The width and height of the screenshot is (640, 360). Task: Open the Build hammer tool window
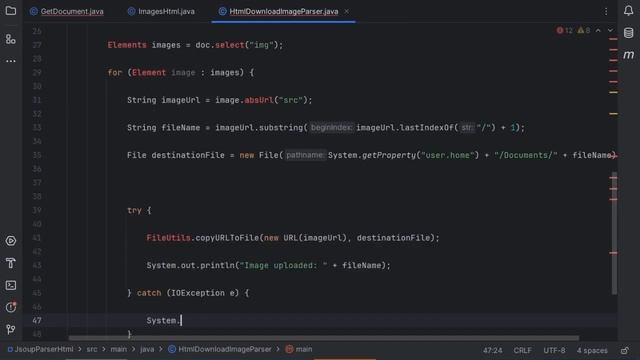[x=11, y=263]
